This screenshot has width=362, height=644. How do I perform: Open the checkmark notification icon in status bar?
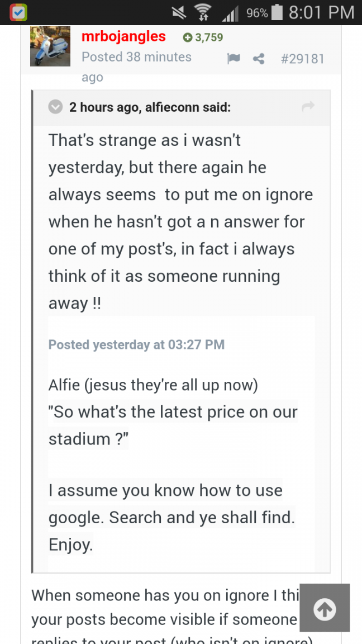tap(18, 11)
